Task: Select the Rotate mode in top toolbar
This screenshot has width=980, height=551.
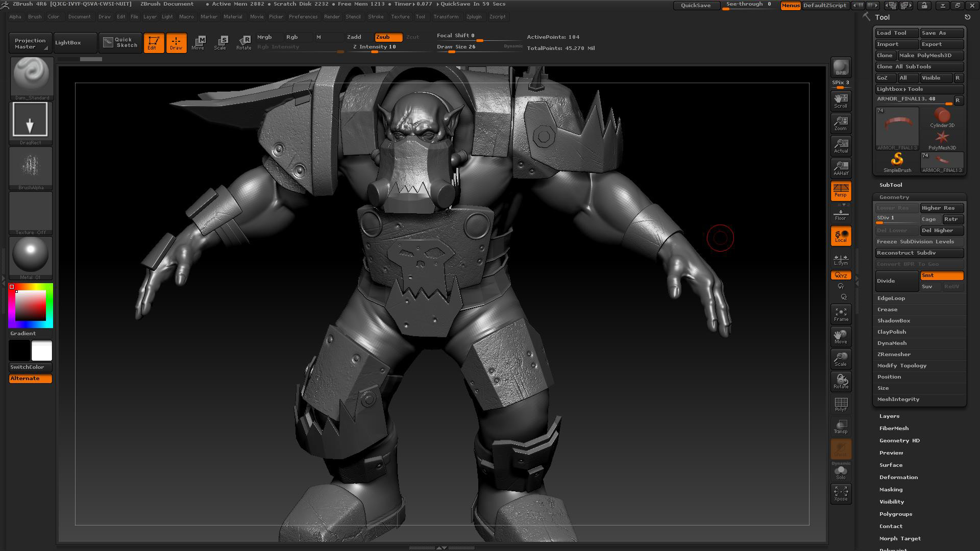Action: point(243,42)
